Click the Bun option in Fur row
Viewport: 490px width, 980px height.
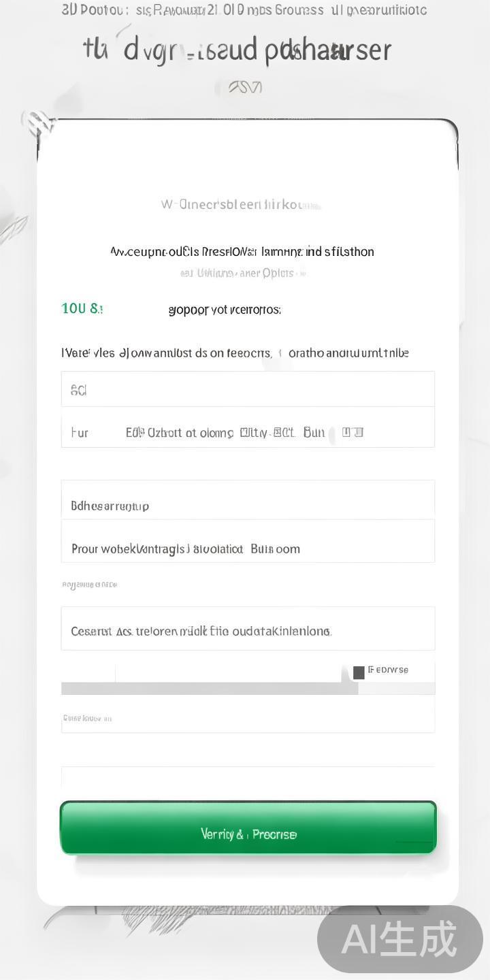tap(314, 432)
